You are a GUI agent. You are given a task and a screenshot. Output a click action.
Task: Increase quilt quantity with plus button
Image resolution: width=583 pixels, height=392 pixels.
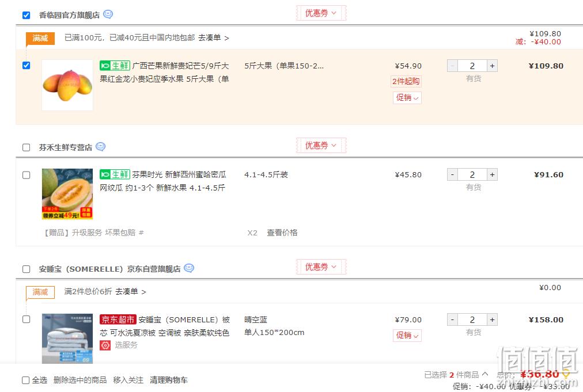point(493,319)
